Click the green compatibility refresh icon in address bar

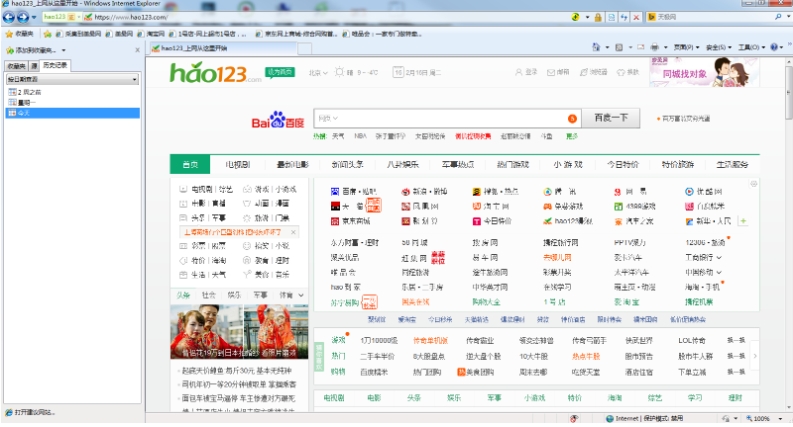point(576,17)
